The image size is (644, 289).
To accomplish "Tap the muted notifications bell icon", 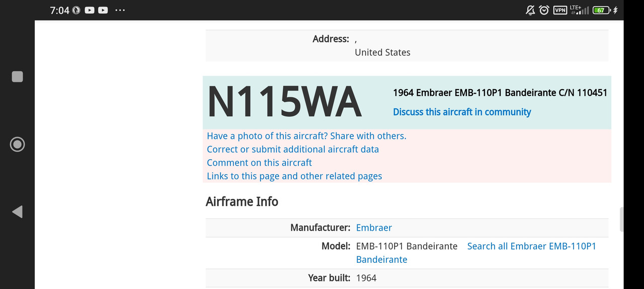I will click(530, 10).
